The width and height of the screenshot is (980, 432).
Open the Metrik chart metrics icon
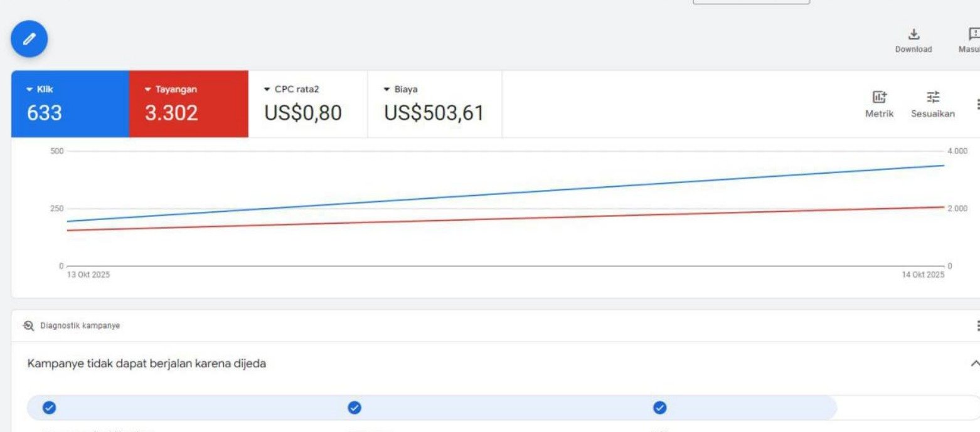[879, 97]
